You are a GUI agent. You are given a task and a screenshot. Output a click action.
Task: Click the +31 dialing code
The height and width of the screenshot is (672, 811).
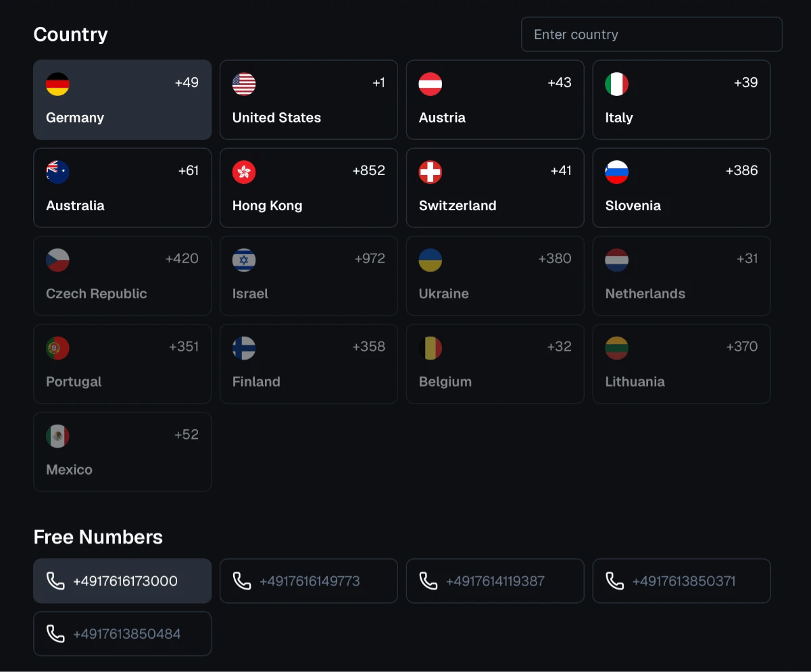[x=747, y=258]
